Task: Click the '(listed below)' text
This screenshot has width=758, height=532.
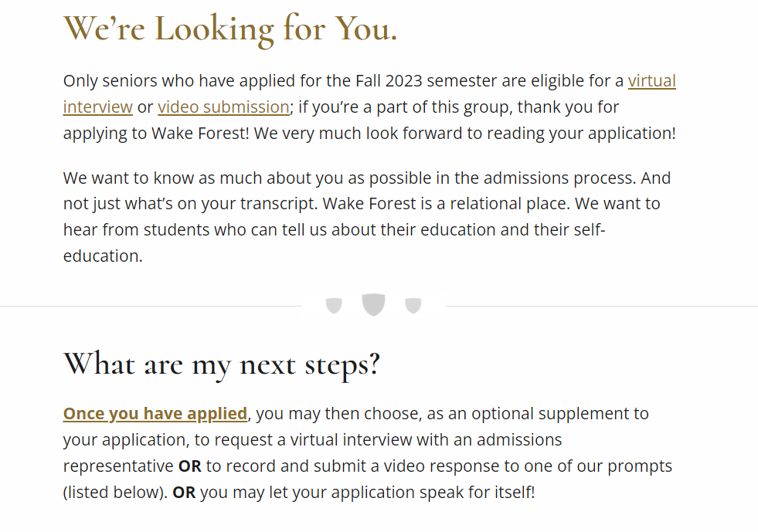Action: pos(114,493)
